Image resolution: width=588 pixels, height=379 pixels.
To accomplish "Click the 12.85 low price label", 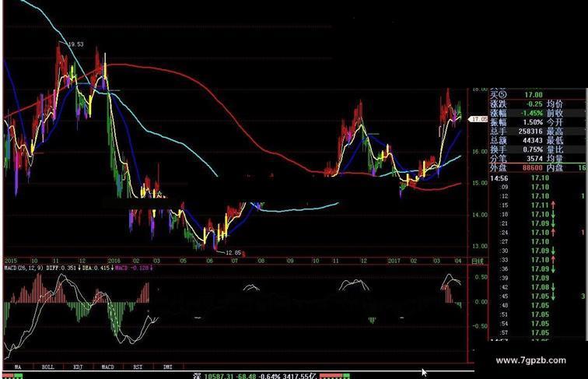I will click(233, 253).
